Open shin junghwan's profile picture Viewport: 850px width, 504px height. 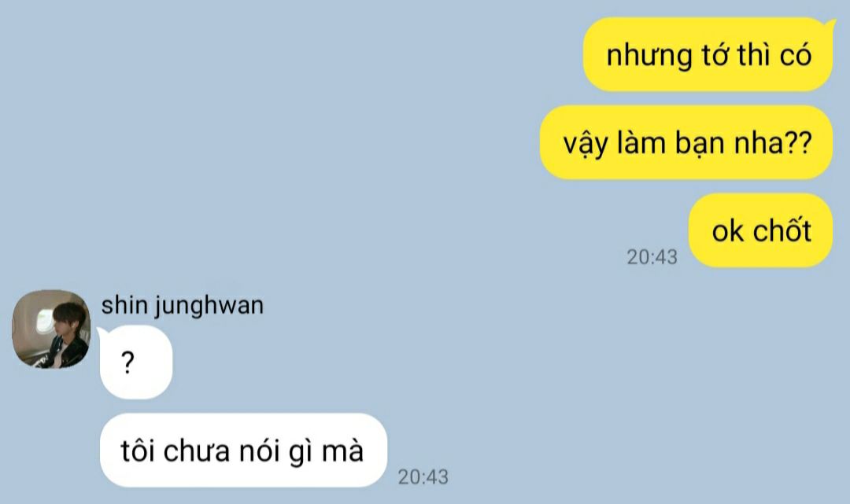point(51,329)
